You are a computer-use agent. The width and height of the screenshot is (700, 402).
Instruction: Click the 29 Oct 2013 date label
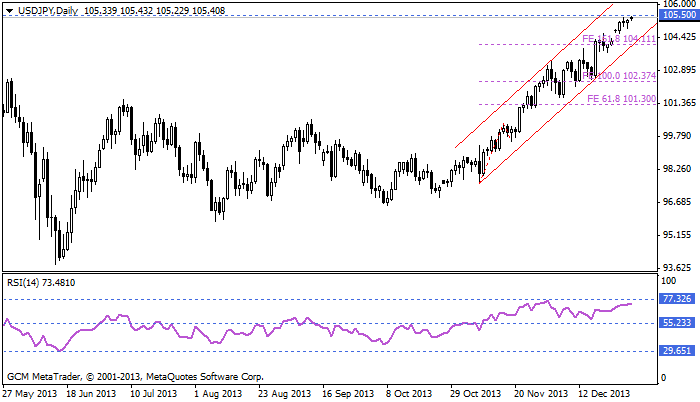click(475, 394)
